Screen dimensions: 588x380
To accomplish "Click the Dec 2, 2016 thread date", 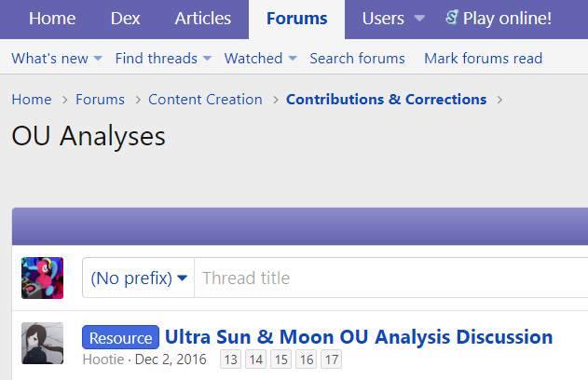I will [x=171, y=360].
